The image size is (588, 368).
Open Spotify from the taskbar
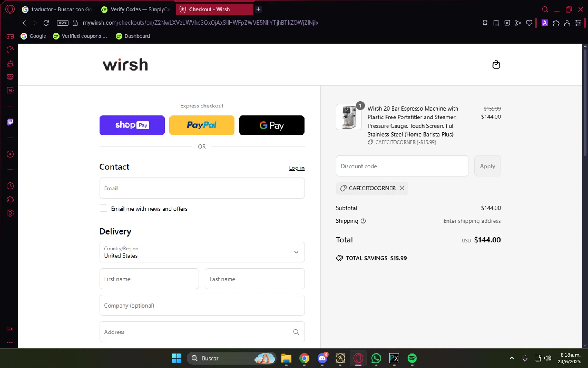(412, 358)
